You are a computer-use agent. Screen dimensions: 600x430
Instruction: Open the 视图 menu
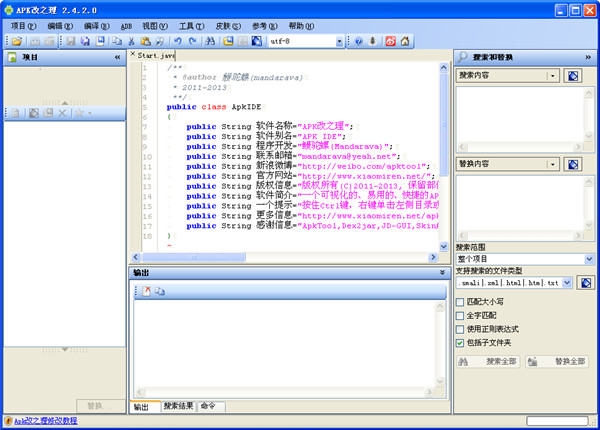point(155,26)
